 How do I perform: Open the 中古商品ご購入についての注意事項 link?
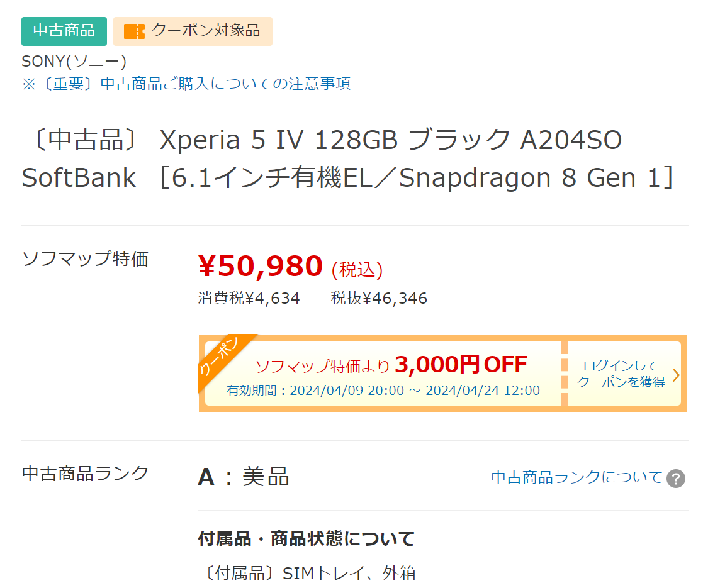[186, 84]
